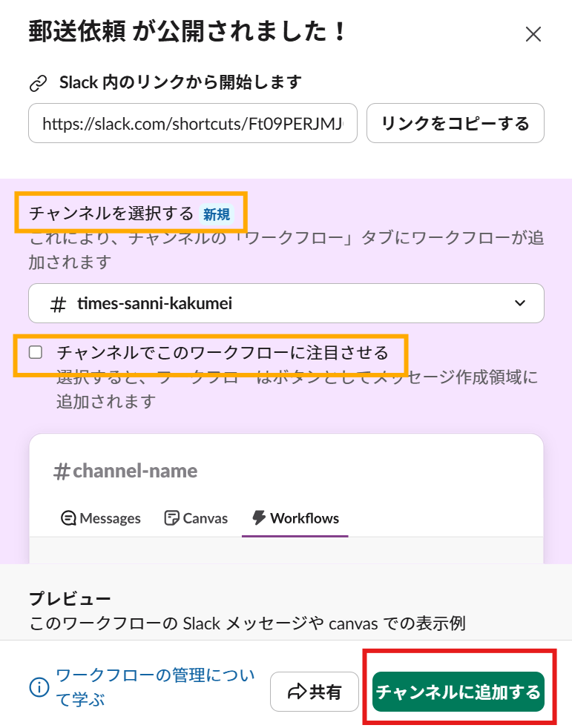The height and width of the screenshot is (728, 572).
Task: Expand channel selector using chevron arrow
Action: [x=520, y=304]
